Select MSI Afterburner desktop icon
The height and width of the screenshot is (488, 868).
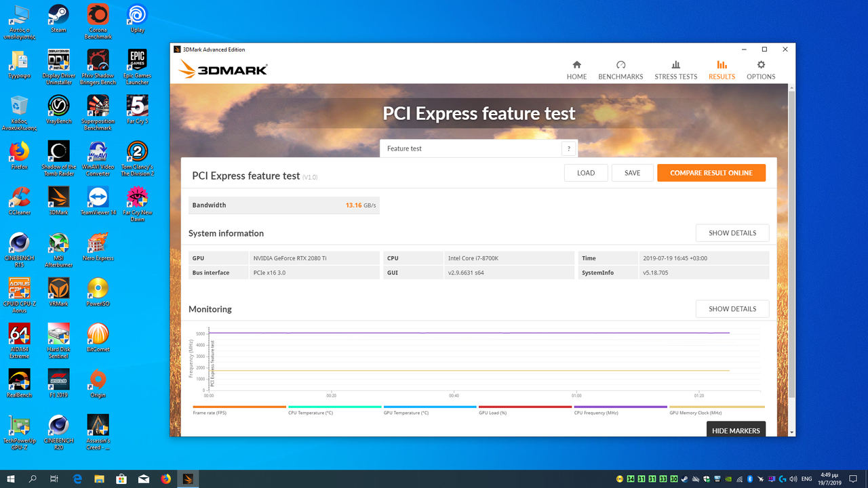(58, 249)
